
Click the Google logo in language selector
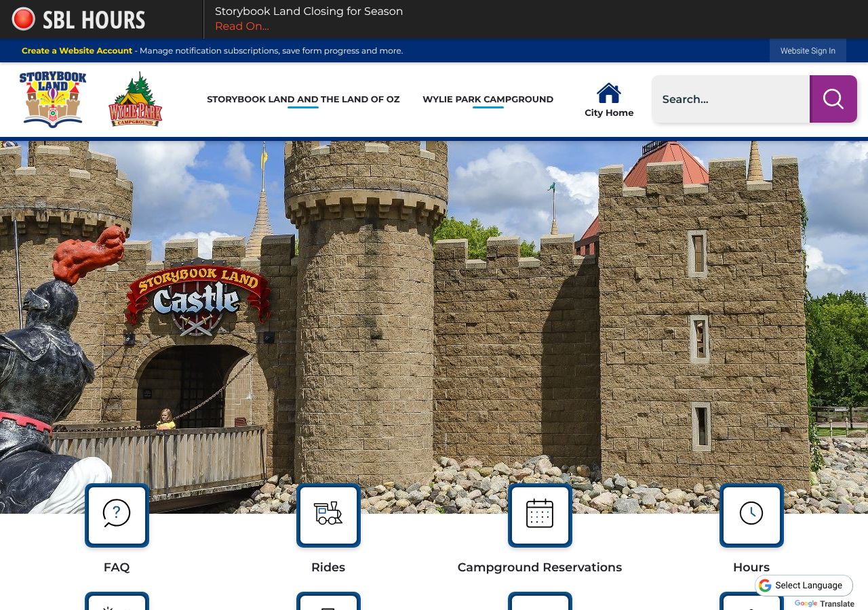click(766, 586)
